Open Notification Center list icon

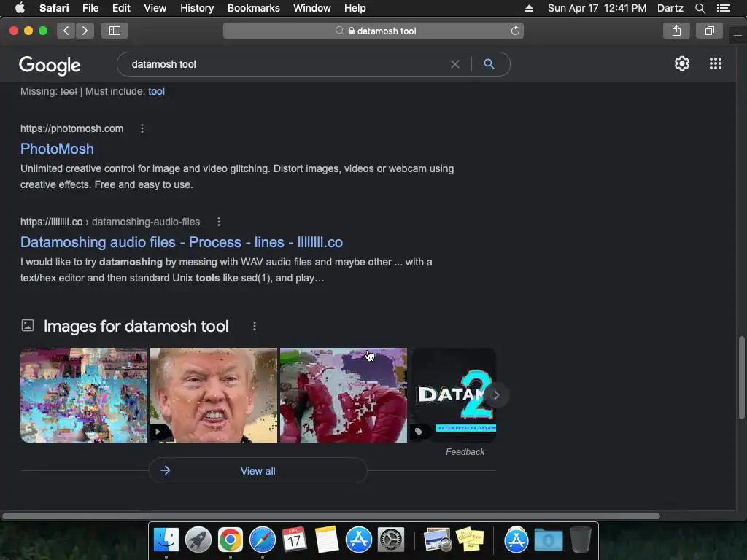click(723, 8)
